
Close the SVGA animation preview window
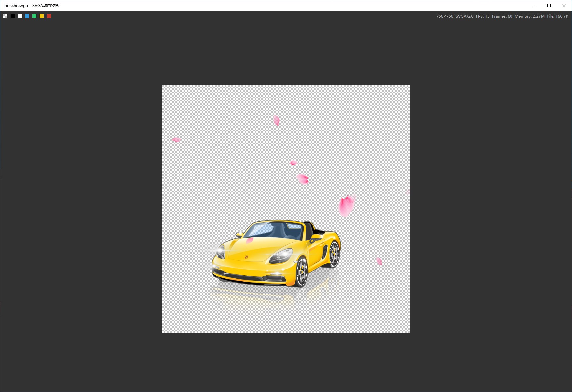[564, 6]
